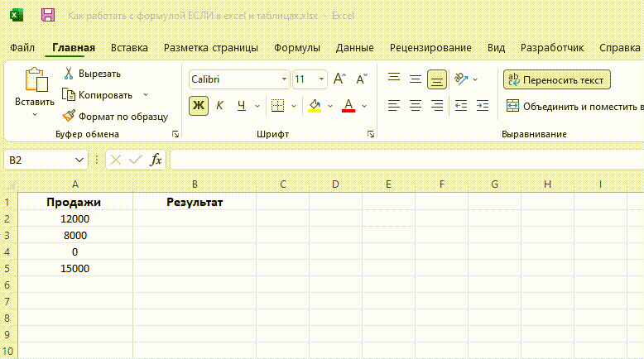
Task: Decrease the indent
Action: coord(461,106)
